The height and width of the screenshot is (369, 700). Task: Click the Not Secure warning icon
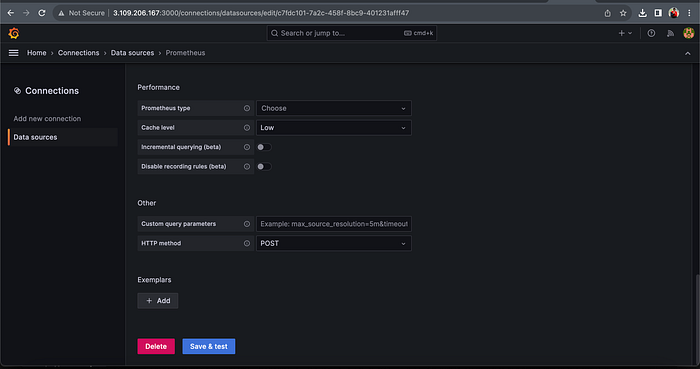[x=61, y=13]
